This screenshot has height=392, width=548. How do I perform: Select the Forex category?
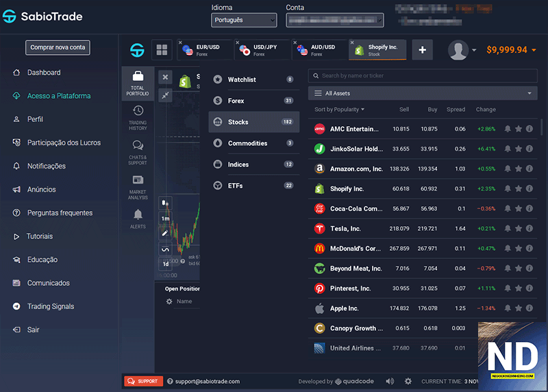[x=253, y=101]
